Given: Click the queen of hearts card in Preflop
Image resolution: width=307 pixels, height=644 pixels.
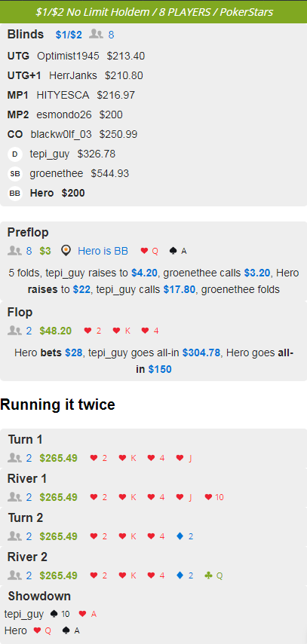Looking at the screenshot, I should 149,251.
